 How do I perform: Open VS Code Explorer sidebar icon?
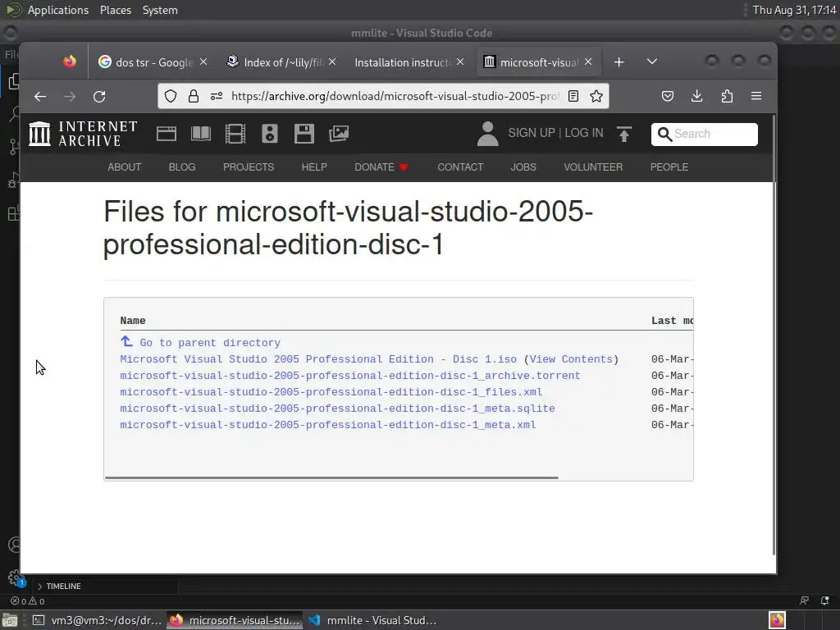tap(13, 81)
